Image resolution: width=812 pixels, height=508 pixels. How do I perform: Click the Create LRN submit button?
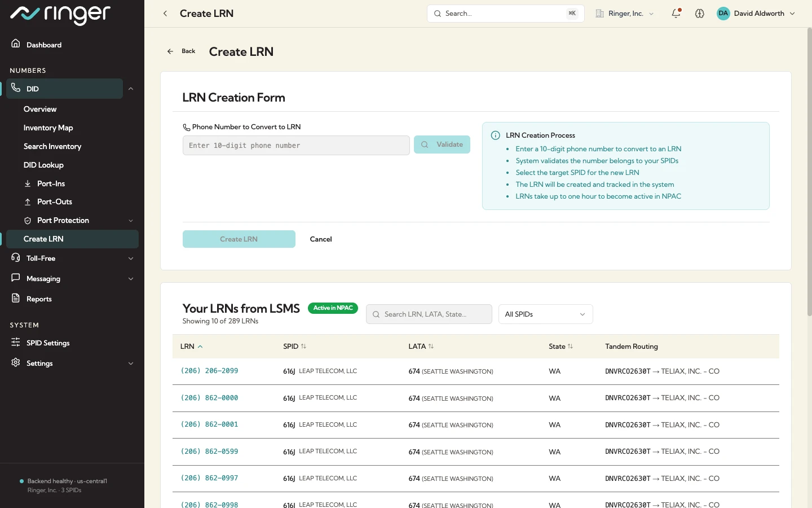pos(239,239)
